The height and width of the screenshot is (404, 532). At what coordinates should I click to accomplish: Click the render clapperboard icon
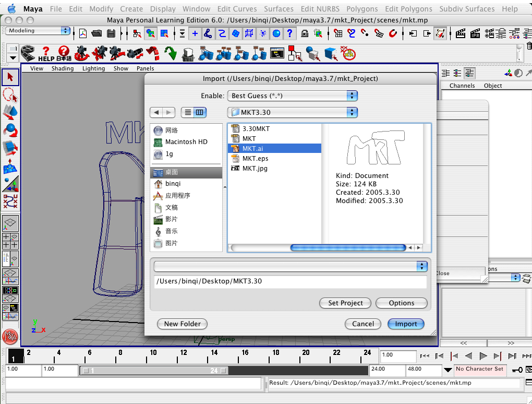[x=460, y=33]
